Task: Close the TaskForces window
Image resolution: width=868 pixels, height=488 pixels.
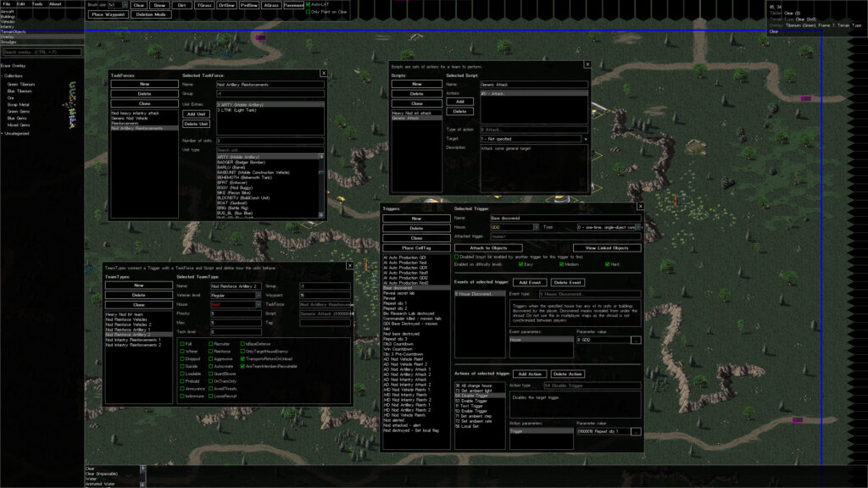Action: [324, 73]
